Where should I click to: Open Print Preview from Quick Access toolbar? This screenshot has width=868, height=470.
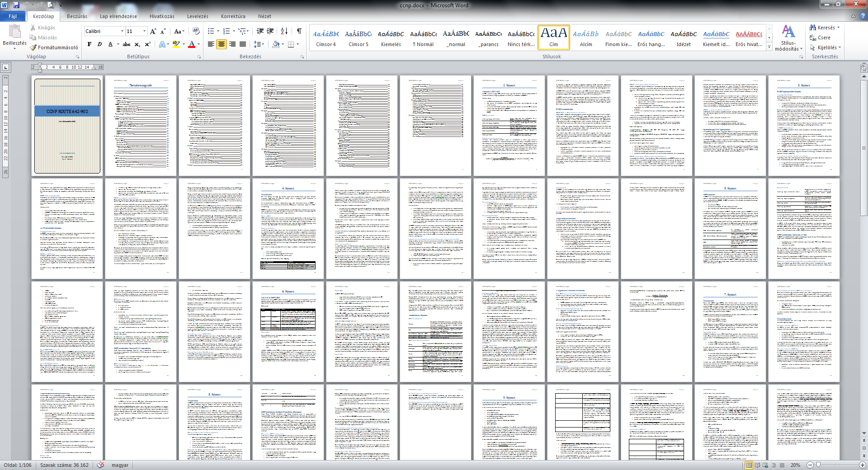(51, 5)
